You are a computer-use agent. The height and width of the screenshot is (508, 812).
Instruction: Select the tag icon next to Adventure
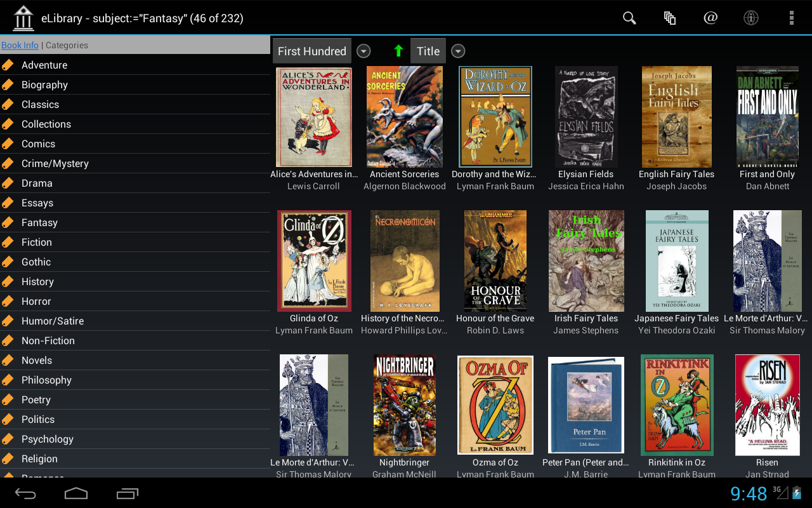pyautogui.click(x=8, y=65)
